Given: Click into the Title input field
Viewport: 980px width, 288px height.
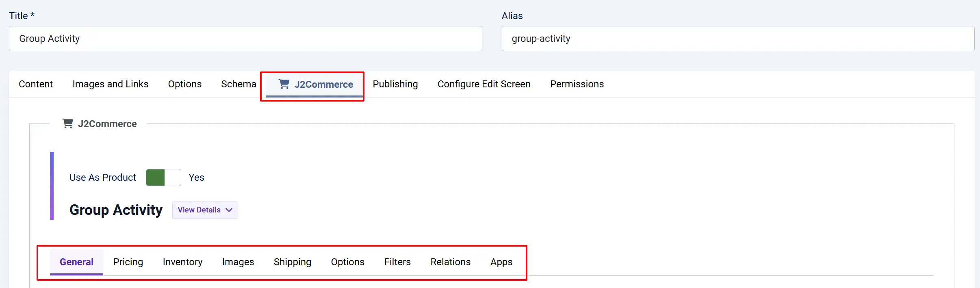Looking at the screenshot, I should click(245, 39).
